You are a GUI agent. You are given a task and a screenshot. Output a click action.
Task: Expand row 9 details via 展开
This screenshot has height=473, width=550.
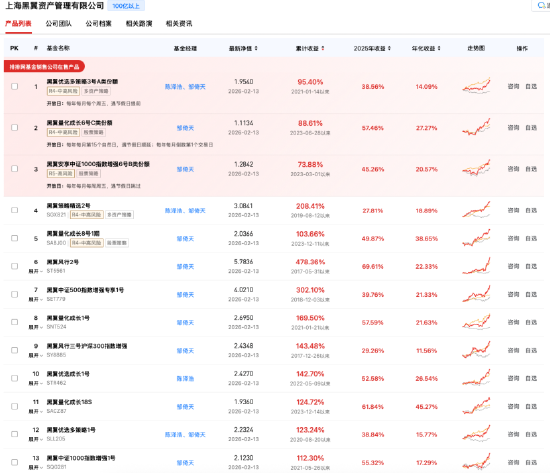[35, 355]
